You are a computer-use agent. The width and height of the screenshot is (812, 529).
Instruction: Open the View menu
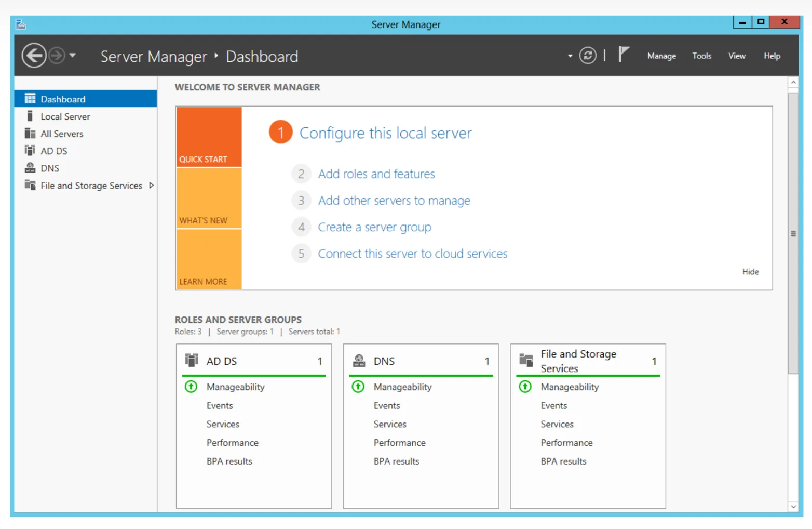point(737,56)
